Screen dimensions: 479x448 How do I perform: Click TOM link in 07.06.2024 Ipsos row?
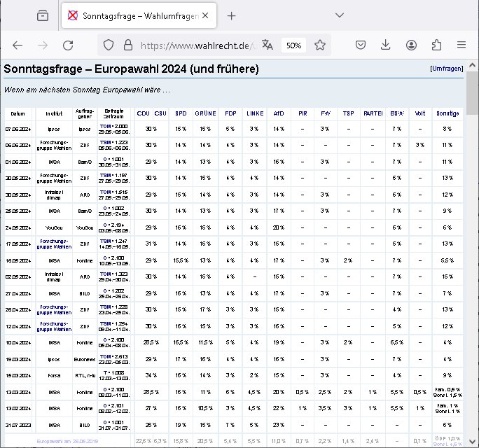click(105, 126)
